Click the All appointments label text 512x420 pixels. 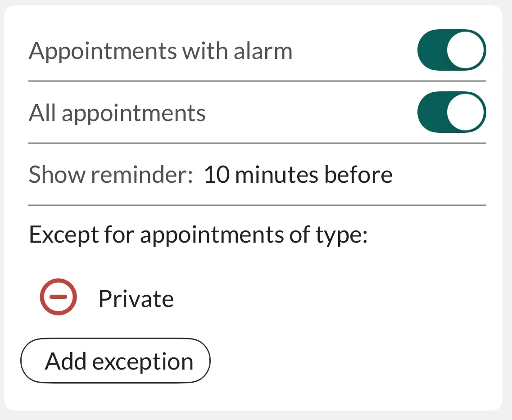(117, 113)
